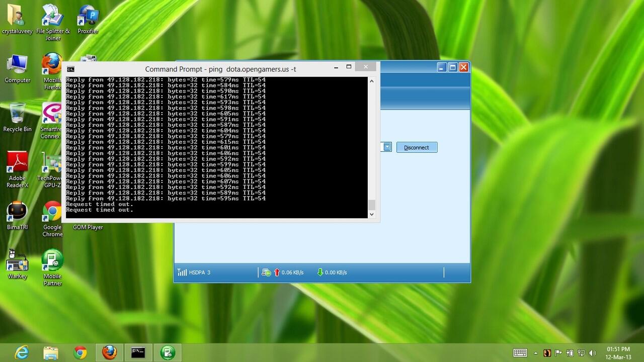Click the Command Prompt scrollbar down arrow

pos(372,214)
